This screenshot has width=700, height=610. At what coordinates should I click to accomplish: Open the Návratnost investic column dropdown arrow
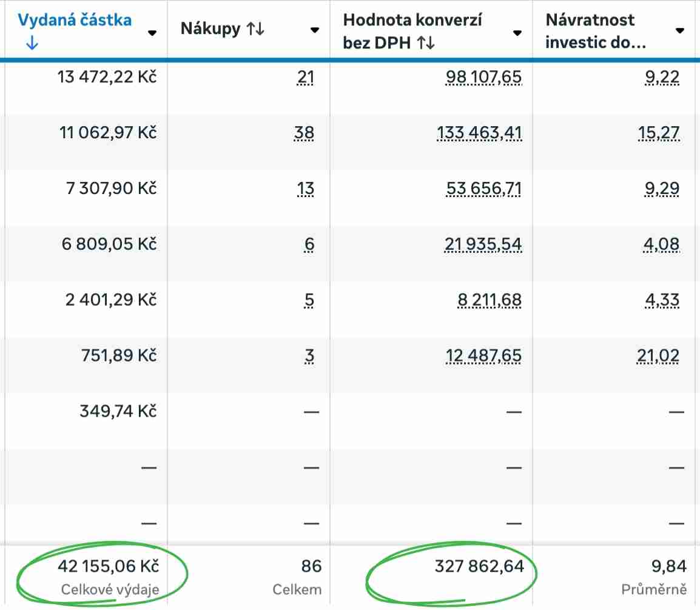click(680, 30)
